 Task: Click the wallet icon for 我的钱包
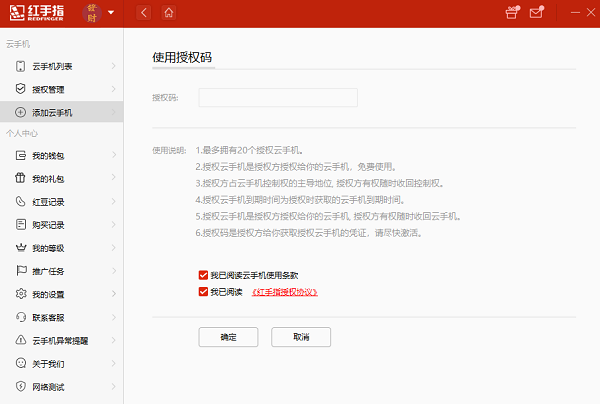click(x=21, y=155)
